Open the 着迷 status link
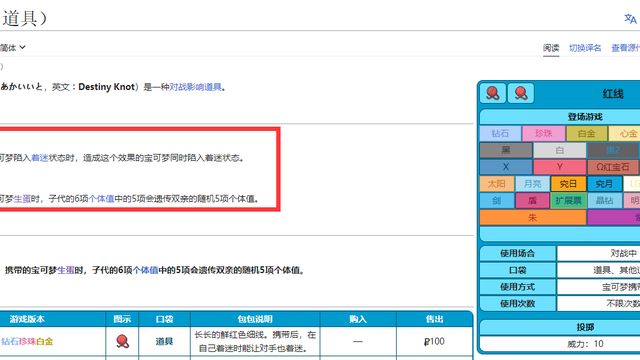640x360 pixels. pyautogui.click(x=40, y=158)
